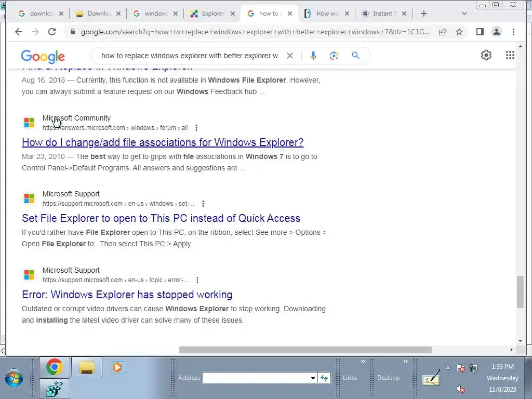The height and width of the screenshot is (399, 532).
Task: Click Microsoft Support above Error result
Action: (71, 270)
